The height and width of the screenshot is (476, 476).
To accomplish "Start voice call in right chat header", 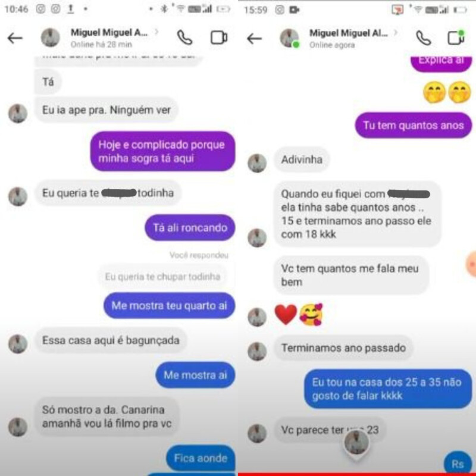I will (x=424, y=38).
